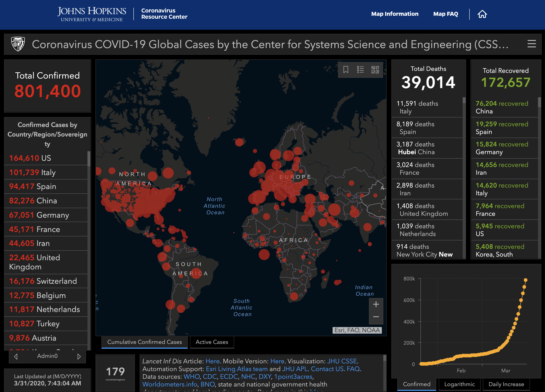Image resolution: width=545 pixels, height=392 pixels.
Task: Click 15,824 recovered Germany entry
Action: (x=504, y=148)
